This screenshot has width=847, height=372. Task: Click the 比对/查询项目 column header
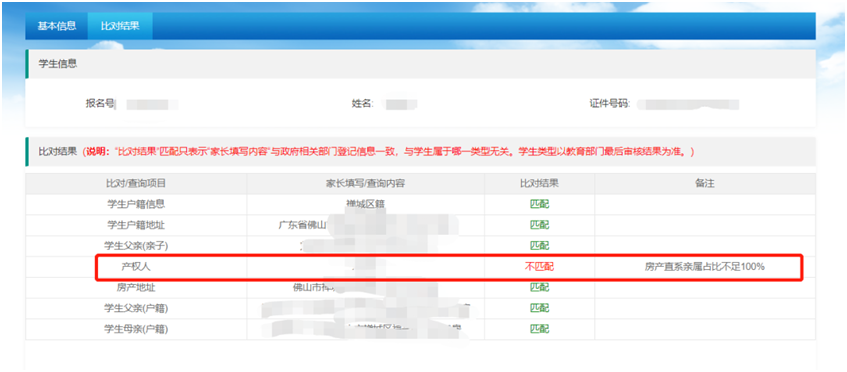click(136, 184)
